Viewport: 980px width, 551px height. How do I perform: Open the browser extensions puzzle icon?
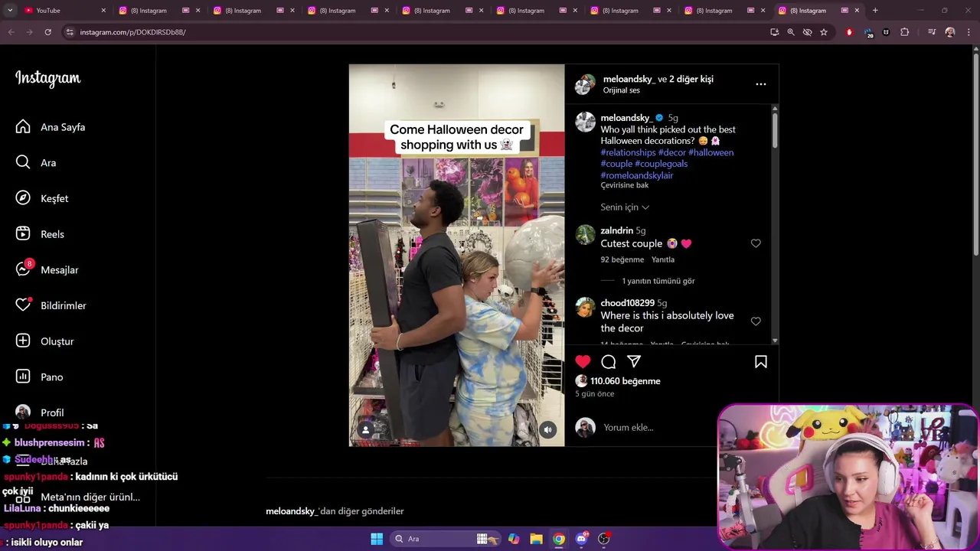point(905,32)
